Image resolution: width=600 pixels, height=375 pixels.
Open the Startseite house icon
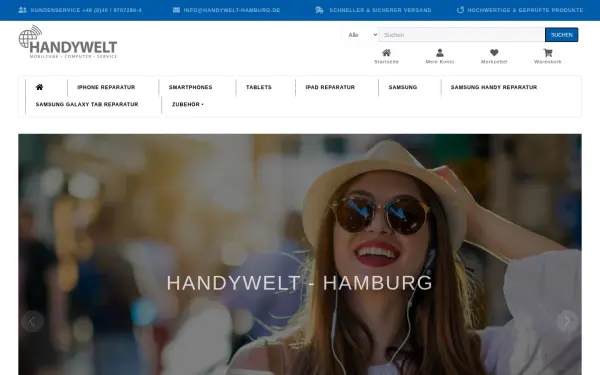click(x=386, y=53)
